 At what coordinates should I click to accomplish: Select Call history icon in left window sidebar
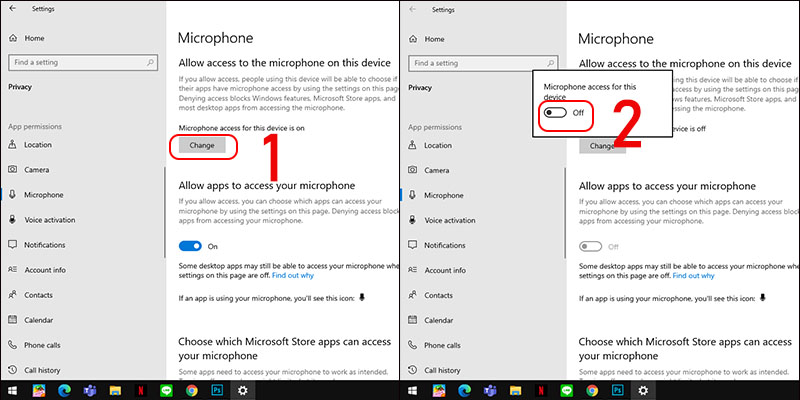(13, 370)
